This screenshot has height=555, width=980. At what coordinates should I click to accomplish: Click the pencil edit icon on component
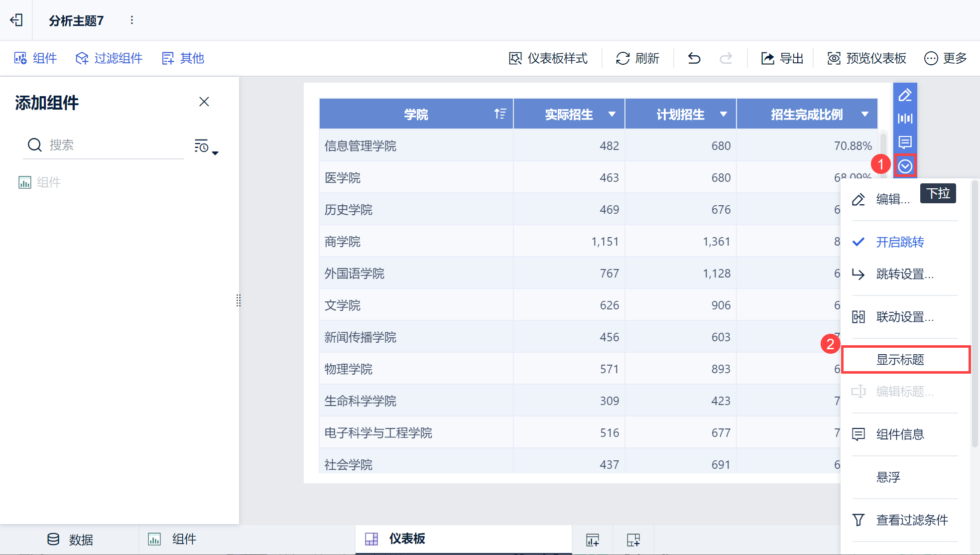905,95
